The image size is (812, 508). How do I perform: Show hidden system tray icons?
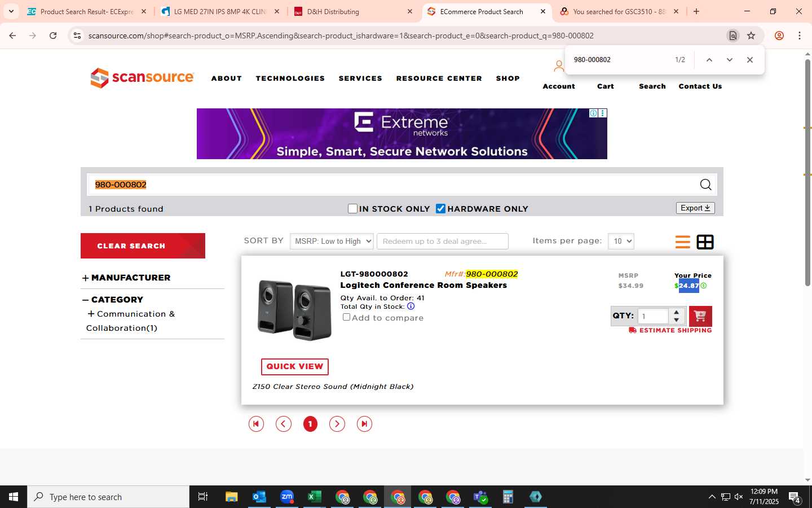(712, 497)
